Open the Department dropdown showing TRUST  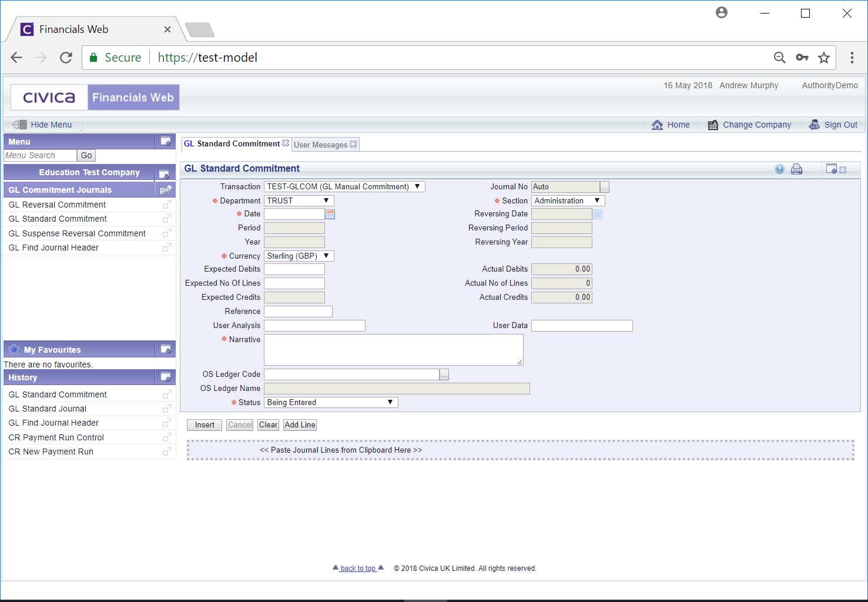(299, 201)
